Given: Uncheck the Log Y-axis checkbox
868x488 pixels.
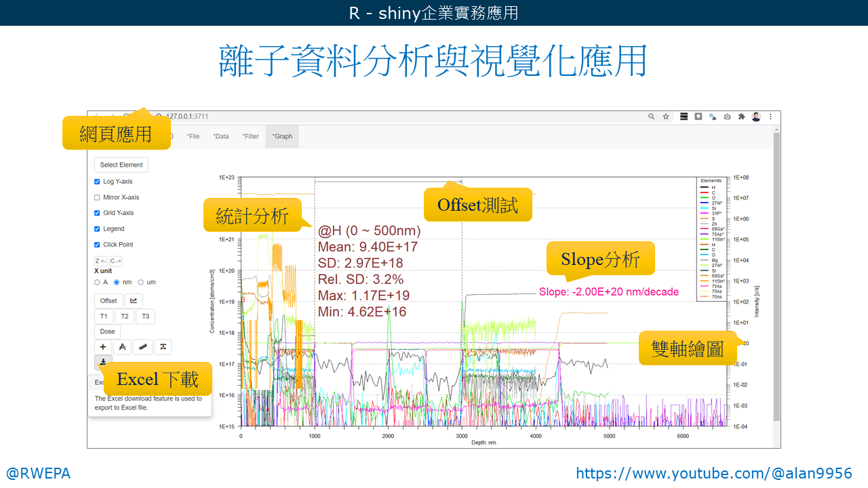Looking at the screenshot, I should 98,182.
